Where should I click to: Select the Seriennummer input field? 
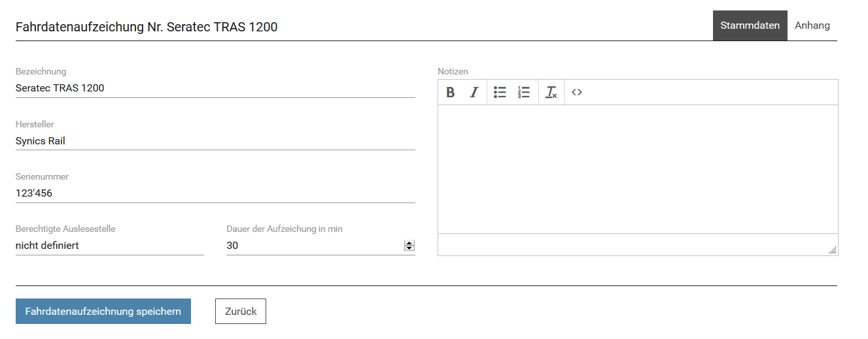point(215,193)
